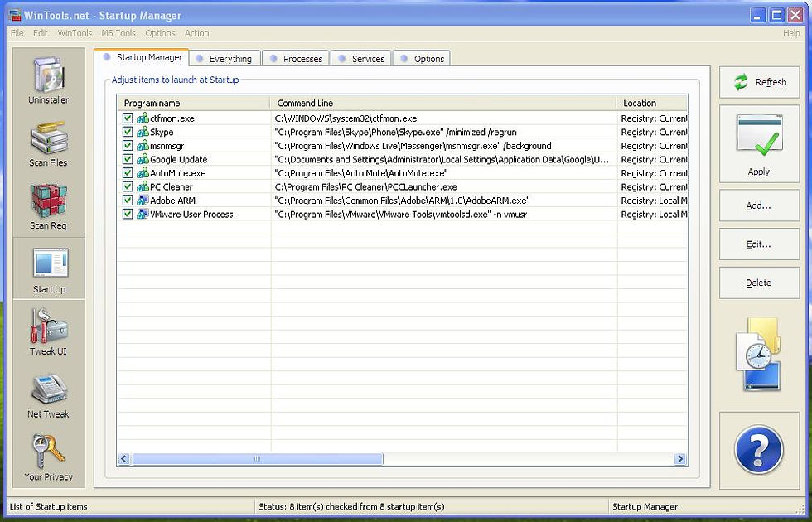
Task: Click the Skype entry icon
Action: click(143, 132)
